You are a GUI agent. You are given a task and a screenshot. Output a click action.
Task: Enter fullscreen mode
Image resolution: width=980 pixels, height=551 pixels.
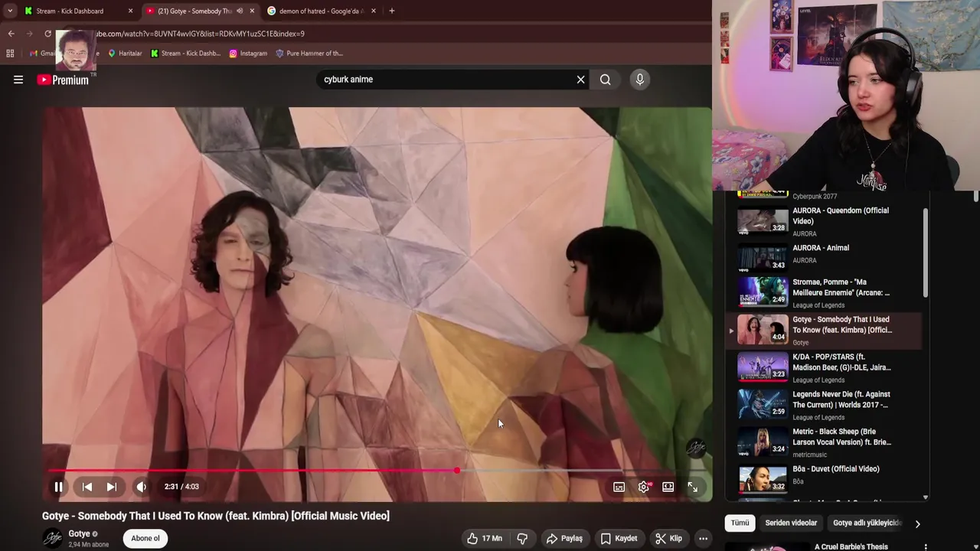693,487
